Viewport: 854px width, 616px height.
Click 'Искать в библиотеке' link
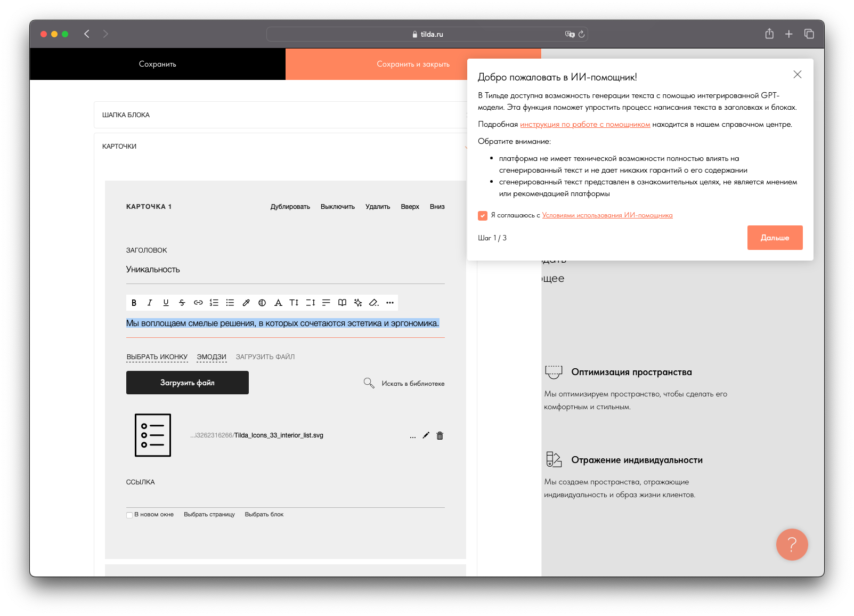(413, 384)
